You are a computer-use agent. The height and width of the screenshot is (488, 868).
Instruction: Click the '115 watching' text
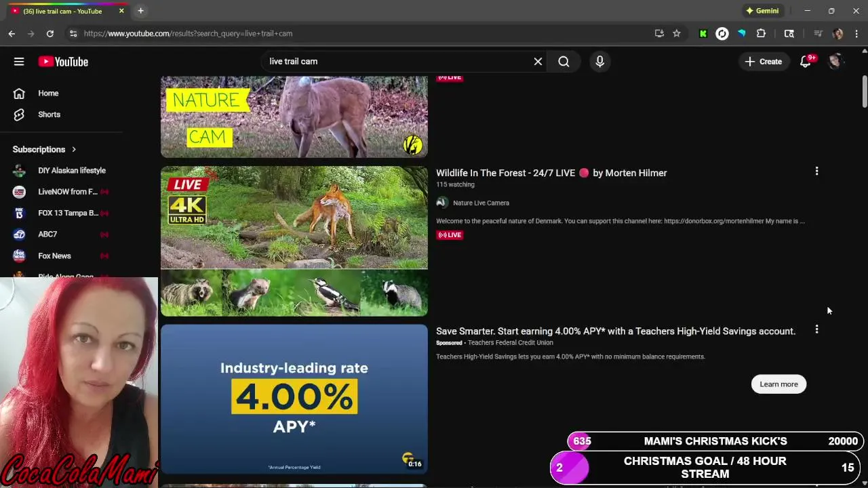click(x=455, y=184)
